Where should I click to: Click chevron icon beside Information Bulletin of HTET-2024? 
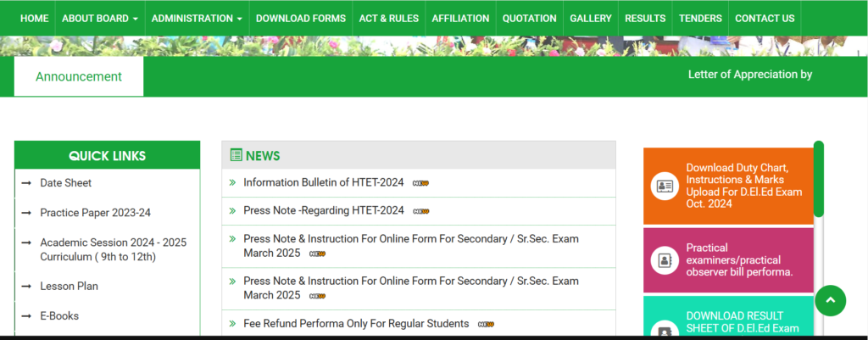[x=232, y=183]
